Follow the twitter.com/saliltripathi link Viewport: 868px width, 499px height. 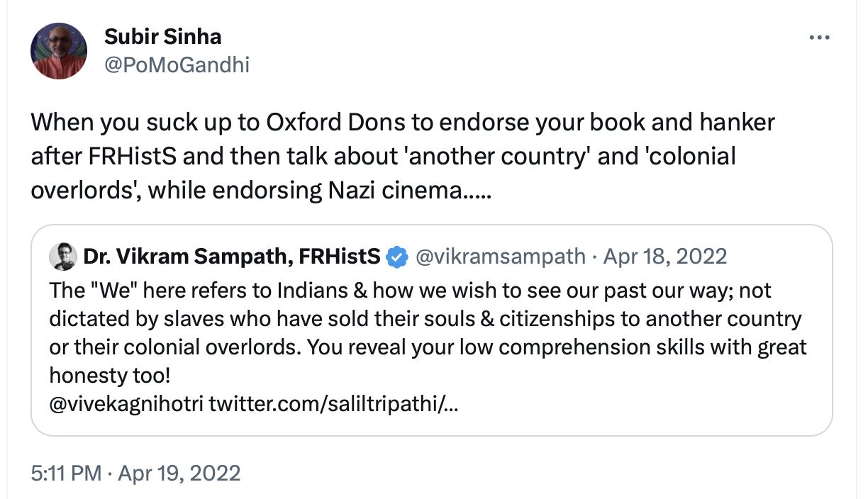point(333,405)
